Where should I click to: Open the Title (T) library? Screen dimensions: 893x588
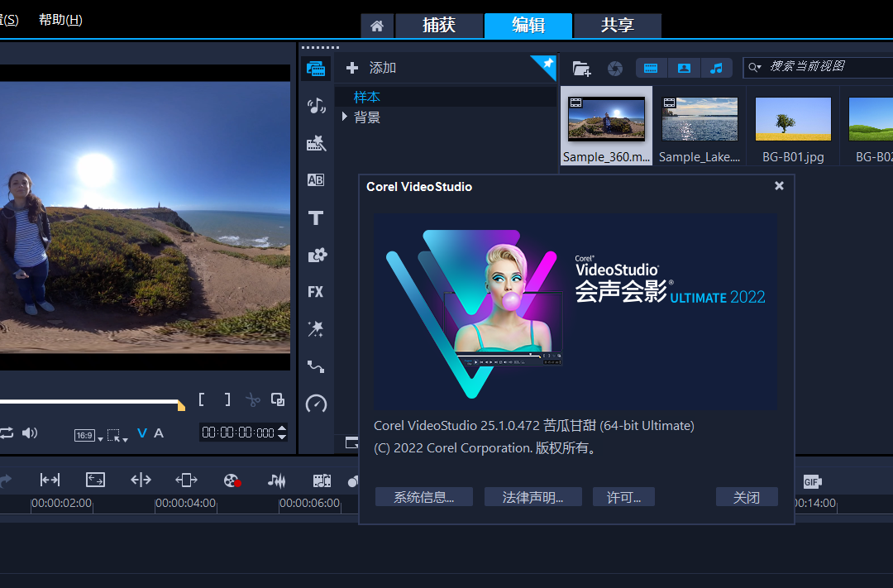point(316,218)
